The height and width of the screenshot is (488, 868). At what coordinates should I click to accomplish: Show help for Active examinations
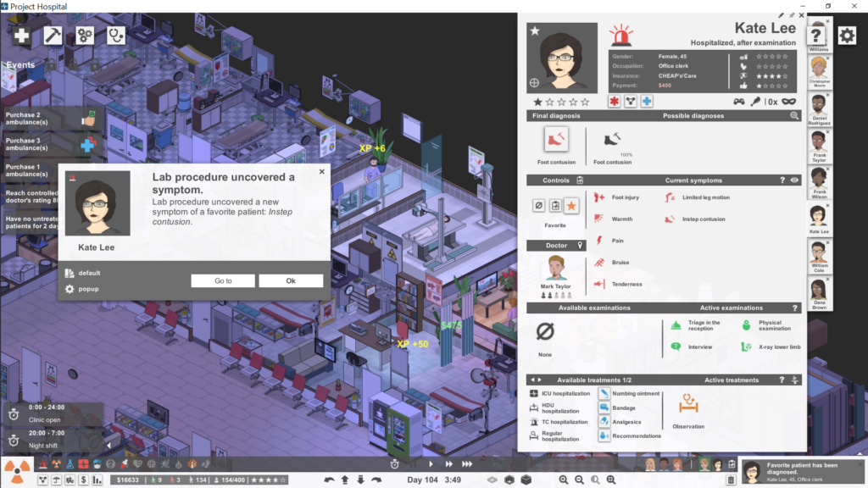pyautogui.click(x=795, y=308)
